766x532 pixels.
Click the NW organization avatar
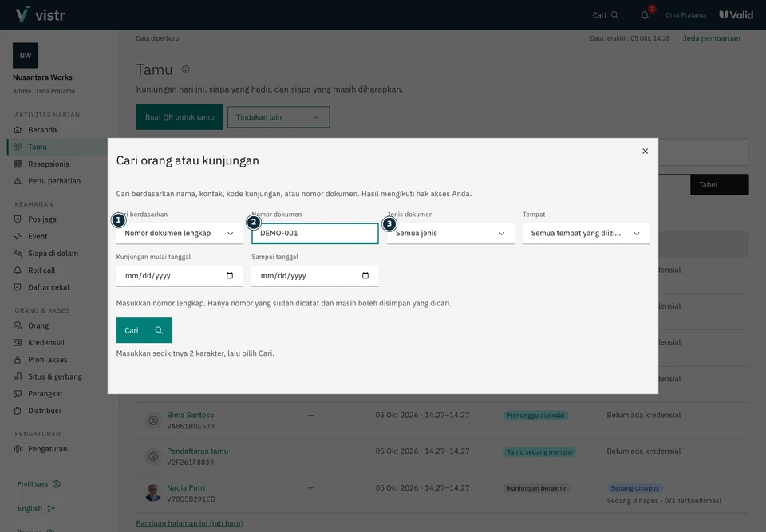tap(26, 56)
